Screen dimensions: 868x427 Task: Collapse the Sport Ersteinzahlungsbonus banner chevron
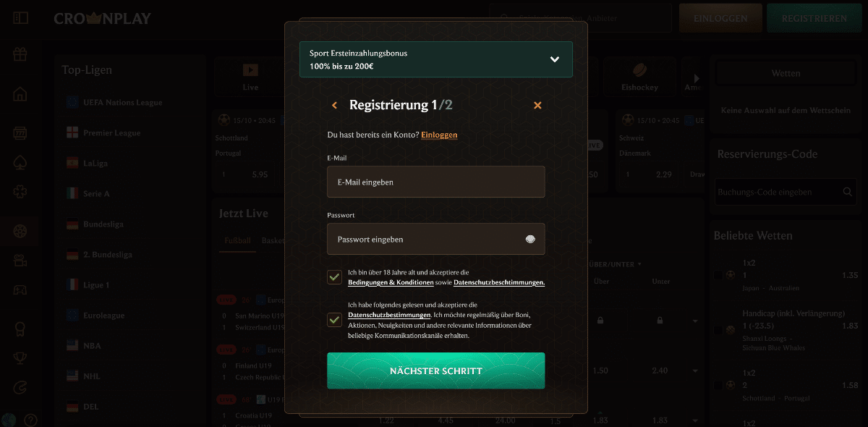coord(553,59)
